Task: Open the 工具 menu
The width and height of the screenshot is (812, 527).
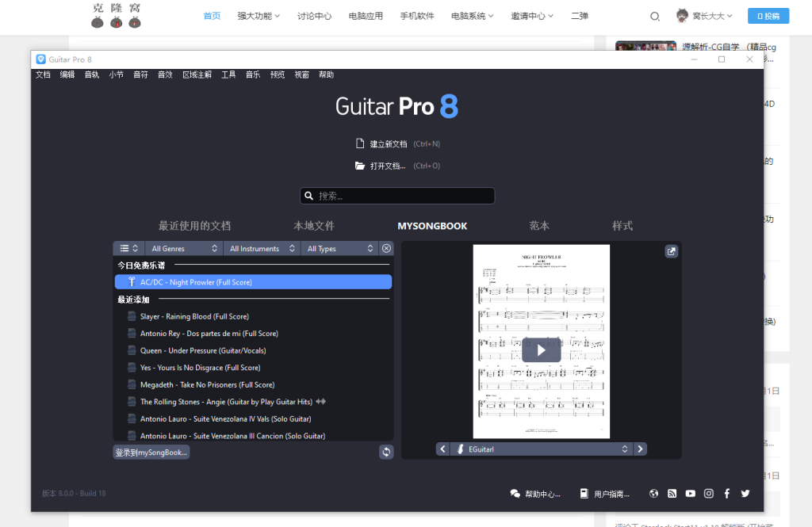Action: [x=228, y=74]
